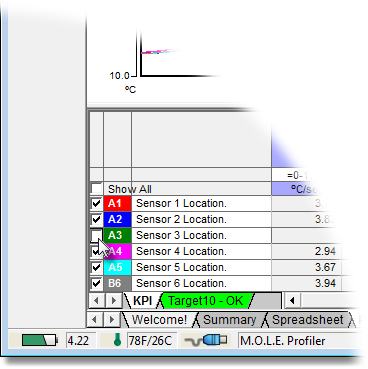This screenshot has width=368, height=369.
Task: Click the battery level status icon
Action: click(40, 340)
